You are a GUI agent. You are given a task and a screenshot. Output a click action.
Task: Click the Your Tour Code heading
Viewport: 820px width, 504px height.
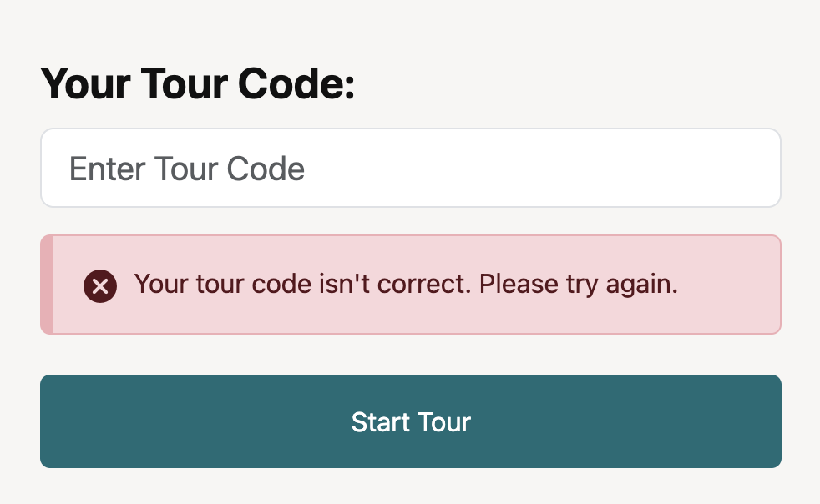click(x=199, y=83)
